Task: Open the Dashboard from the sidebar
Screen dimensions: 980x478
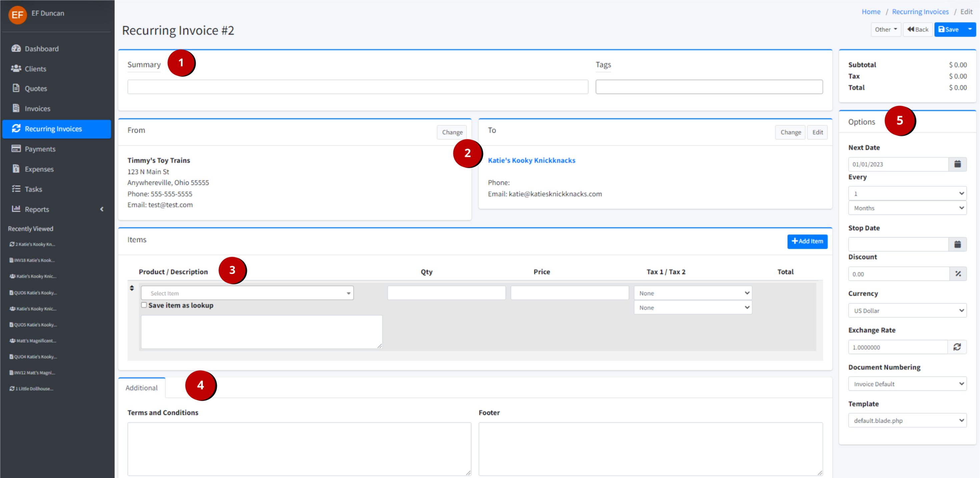Action: [x=41, y=49]
